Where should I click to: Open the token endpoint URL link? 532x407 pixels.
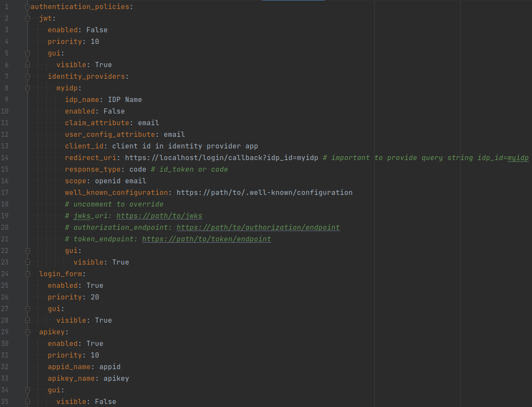pos(206,239)
